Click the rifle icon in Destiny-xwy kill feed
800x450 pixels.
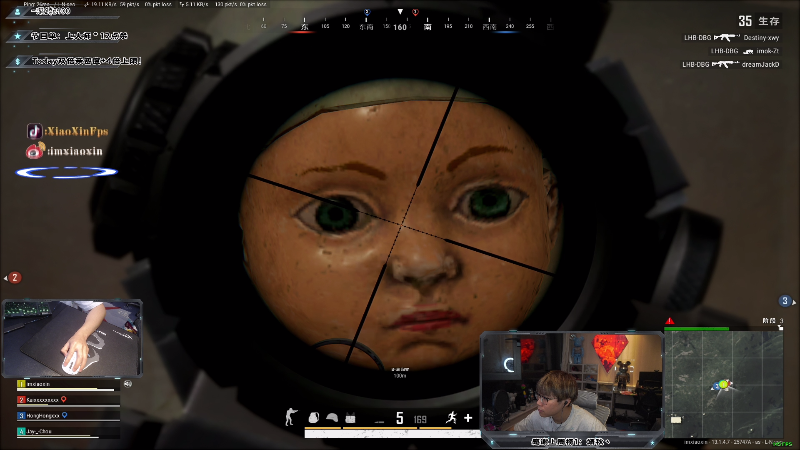[727, 37]
